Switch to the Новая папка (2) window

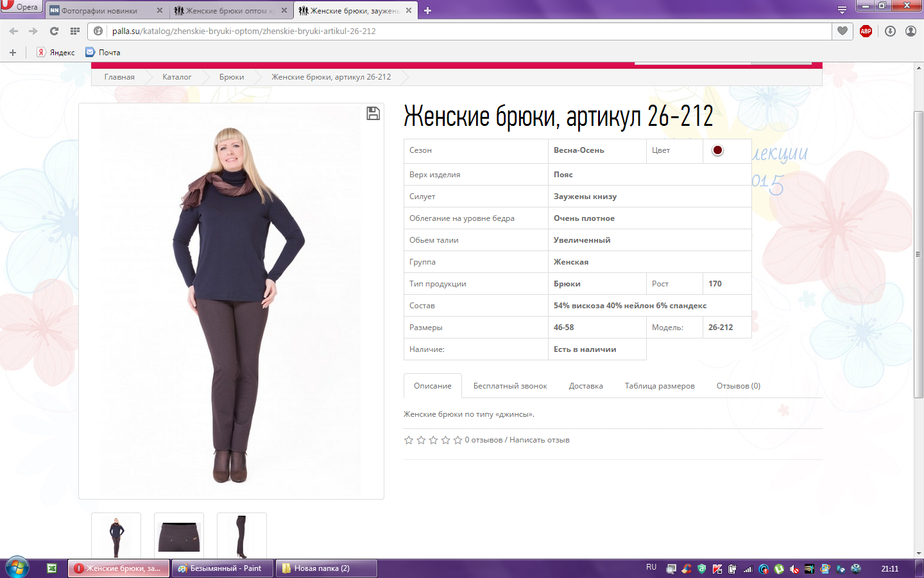[x=327, y=568]
